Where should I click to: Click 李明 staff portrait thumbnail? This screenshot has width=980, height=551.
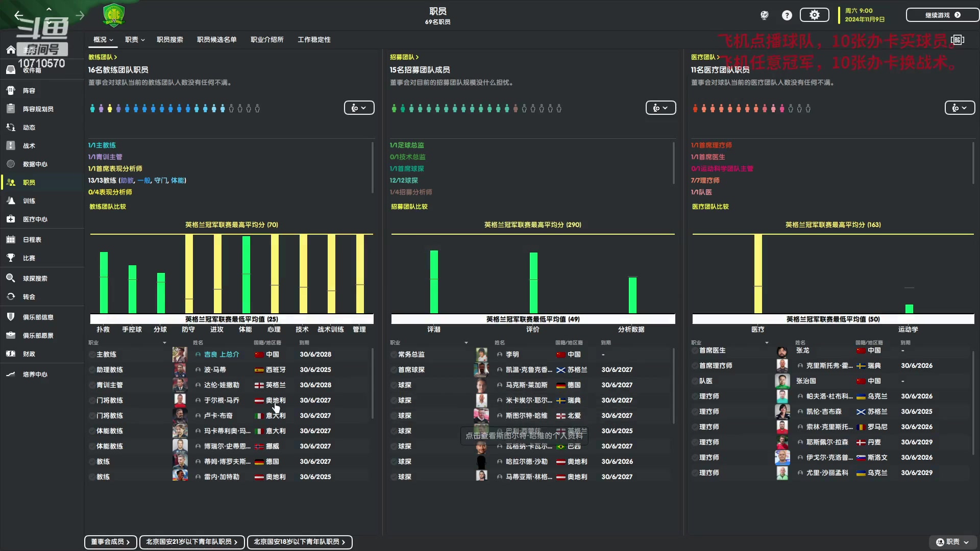[x=481, y=355]
